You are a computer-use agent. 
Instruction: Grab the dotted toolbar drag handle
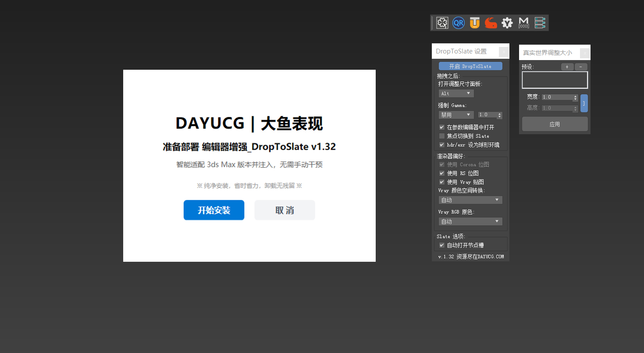432,23
